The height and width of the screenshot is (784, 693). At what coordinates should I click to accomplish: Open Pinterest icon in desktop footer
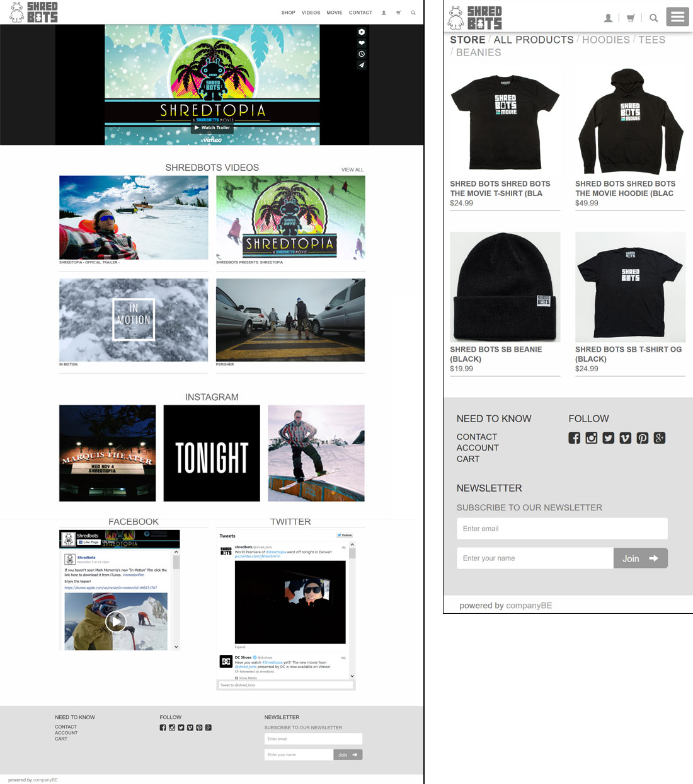(199, 727)
